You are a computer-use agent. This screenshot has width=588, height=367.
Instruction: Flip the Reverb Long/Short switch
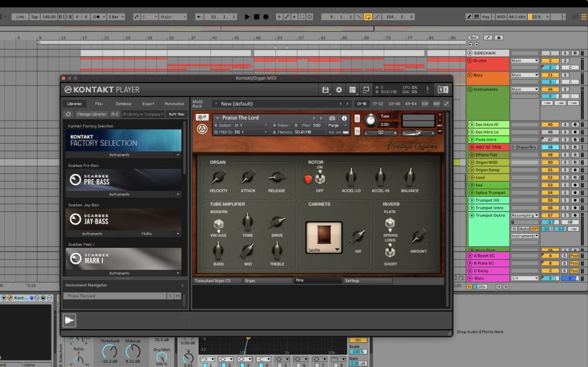tap(390, 252)
